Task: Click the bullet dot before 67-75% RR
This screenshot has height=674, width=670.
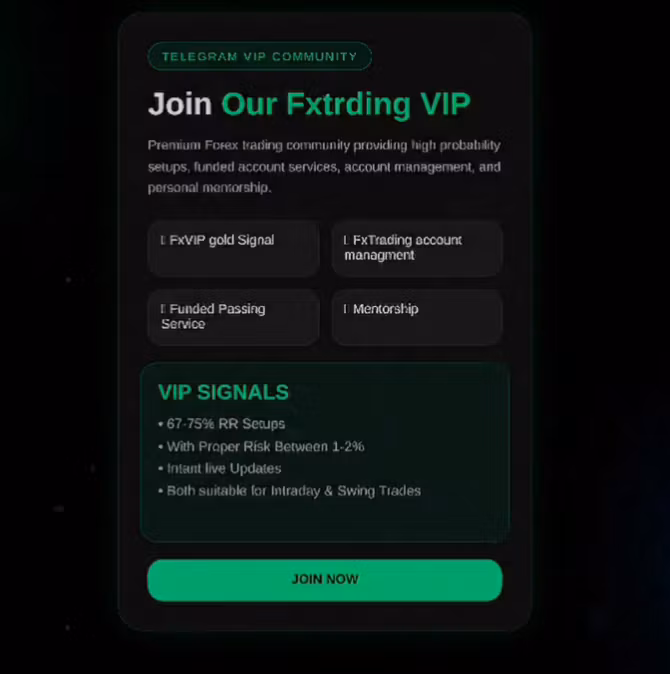Action: click(x=161, y=424)
